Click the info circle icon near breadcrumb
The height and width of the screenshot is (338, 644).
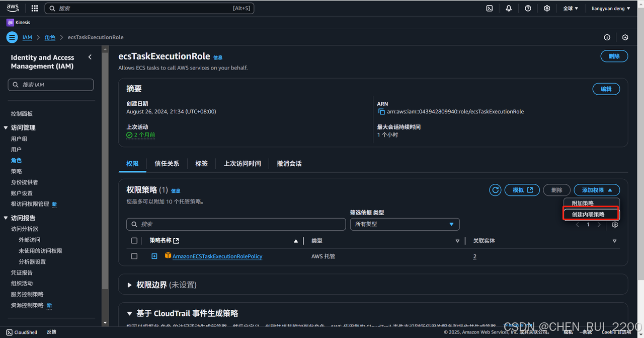(607, 37)
